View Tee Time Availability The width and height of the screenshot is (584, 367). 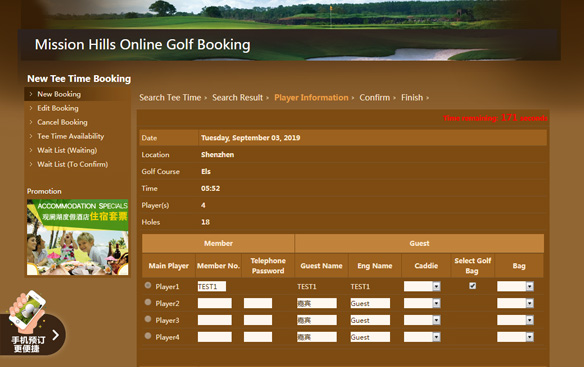tap(70, 136)
